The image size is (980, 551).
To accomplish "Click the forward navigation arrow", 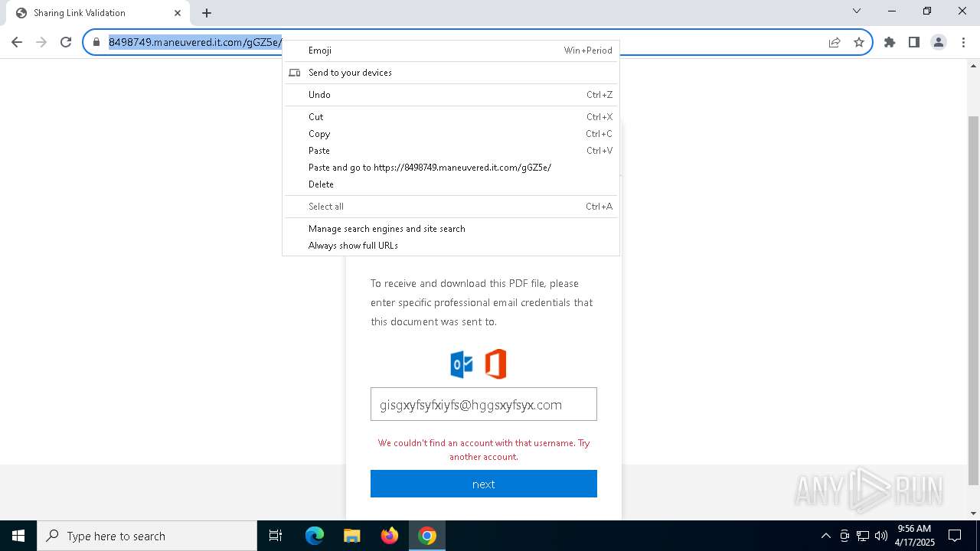I will [41, 42].
